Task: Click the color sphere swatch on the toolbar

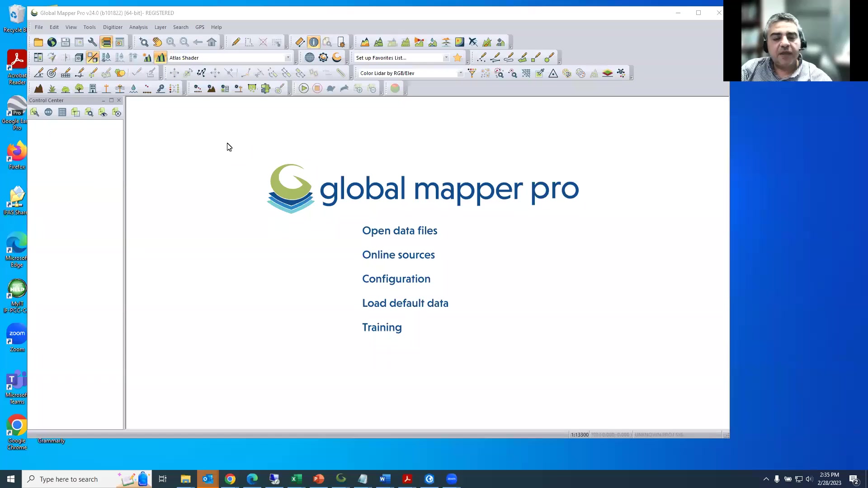Action: [395, 88]
